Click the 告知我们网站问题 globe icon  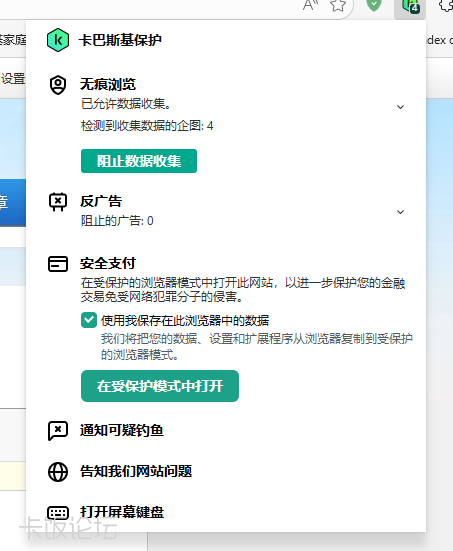pyautogui.click(x=58, y=472)
